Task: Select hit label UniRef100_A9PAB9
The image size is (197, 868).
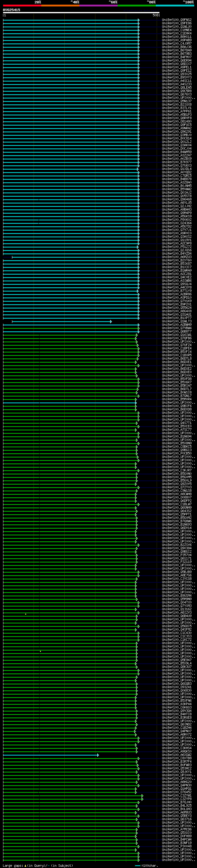Action: pos(177,40)
